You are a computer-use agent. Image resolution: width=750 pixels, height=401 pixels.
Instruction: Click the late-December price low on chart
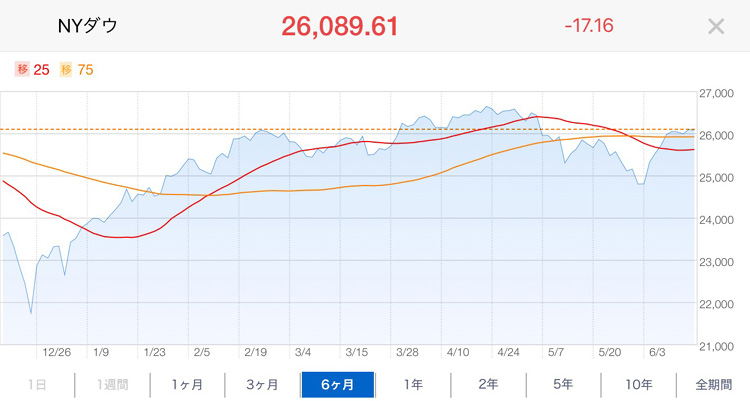point(31,313)
